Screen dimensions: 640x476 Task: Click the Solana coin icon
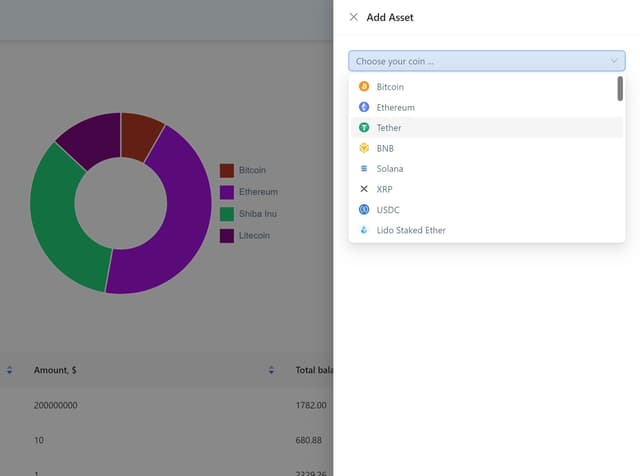[364, 169]
